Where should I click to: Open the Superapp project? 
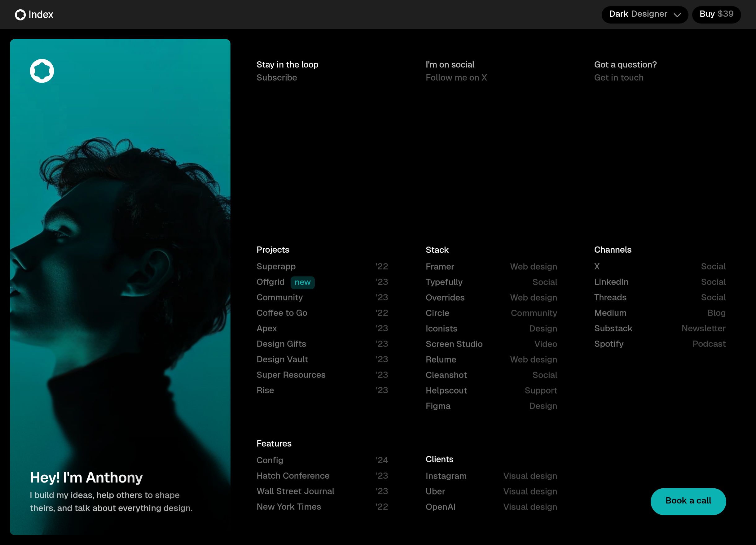coord(276,267)
